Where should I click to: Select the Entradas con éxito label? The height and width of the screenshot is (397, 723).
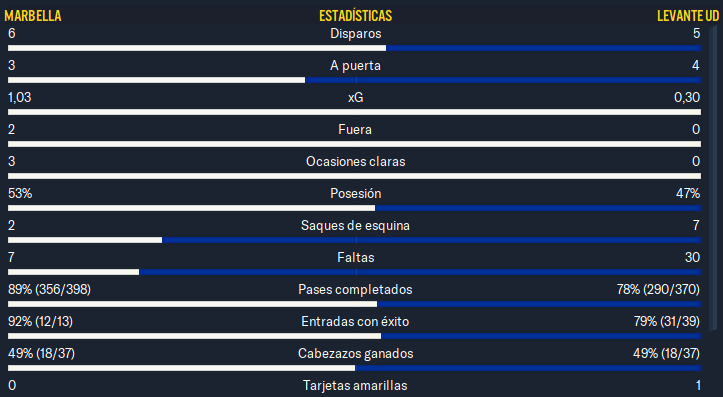coord(355,321)
